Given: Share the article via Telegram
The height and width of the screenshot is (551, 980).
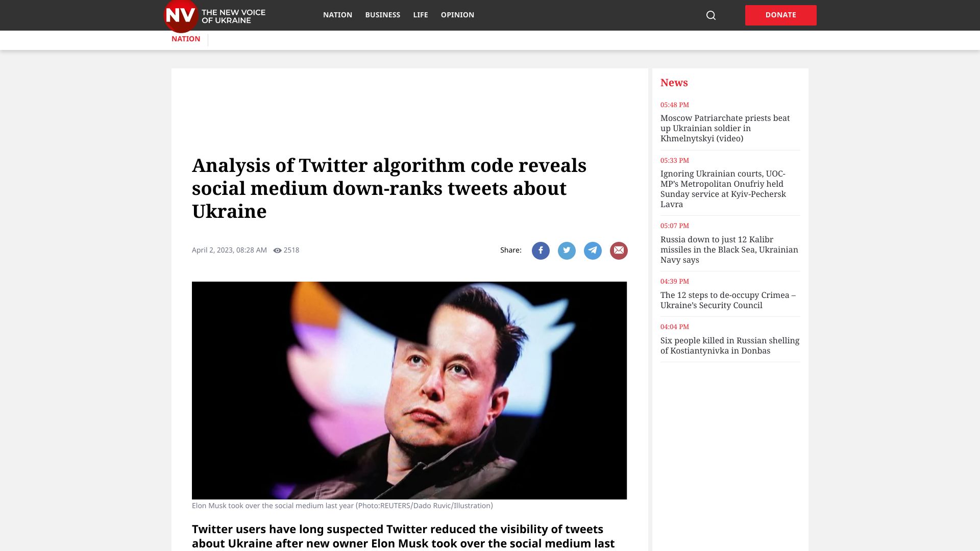Looking at the screenshot, I should 593,251.
